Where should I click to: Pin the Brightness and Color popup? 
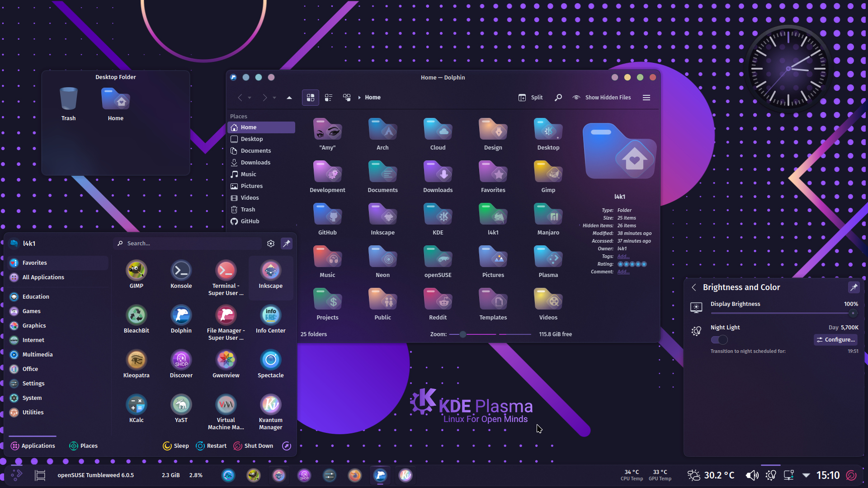pos(854,287)
